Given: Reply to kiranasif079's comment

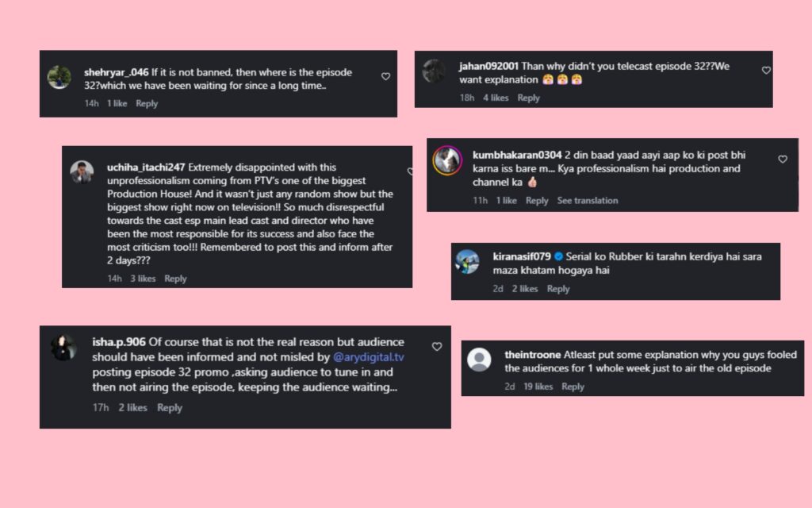Looking at the screenshot, I should point(558,289).
